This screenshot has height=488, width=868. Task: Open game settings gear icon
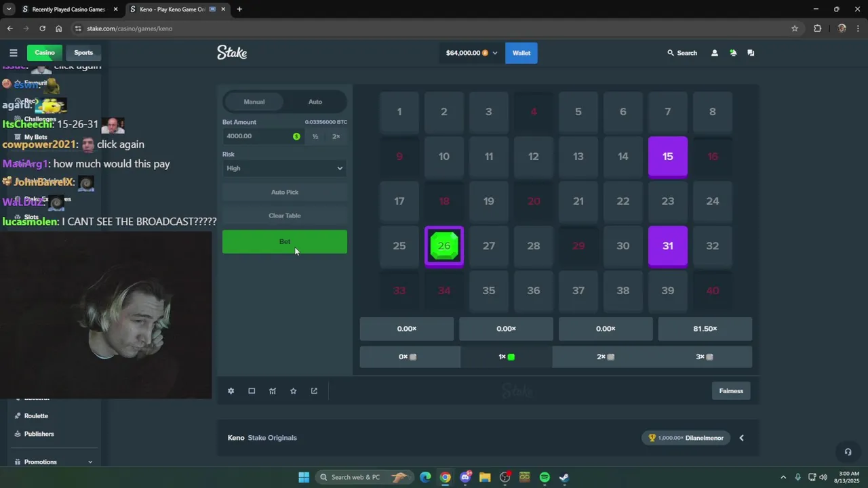click(231, 391)
